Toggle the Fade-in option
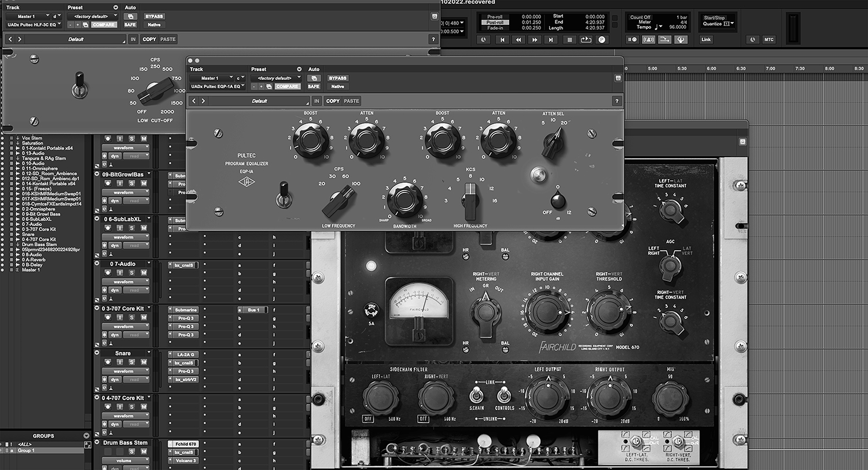Screen dimensions: 868x470 click(x=495, y=28)
